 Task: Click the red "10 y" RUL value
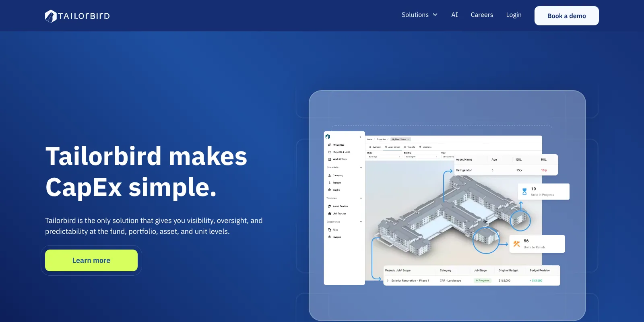coord(544,170)
